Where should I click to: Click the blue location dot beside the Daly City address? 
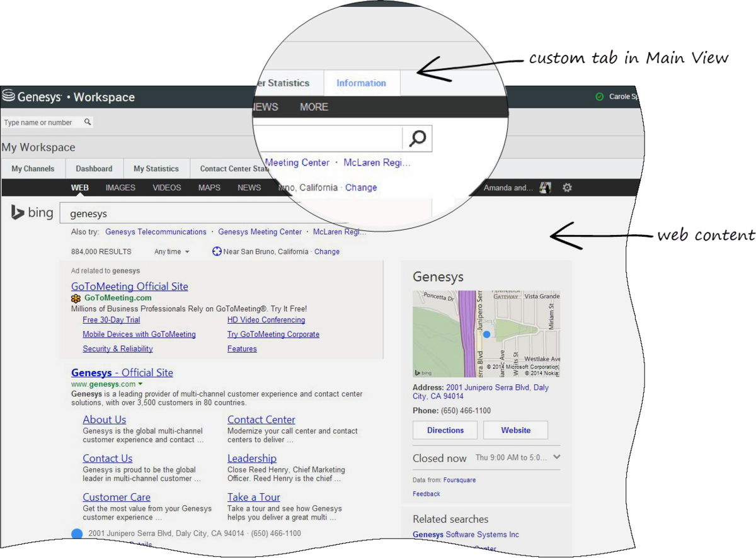(77, 534)
